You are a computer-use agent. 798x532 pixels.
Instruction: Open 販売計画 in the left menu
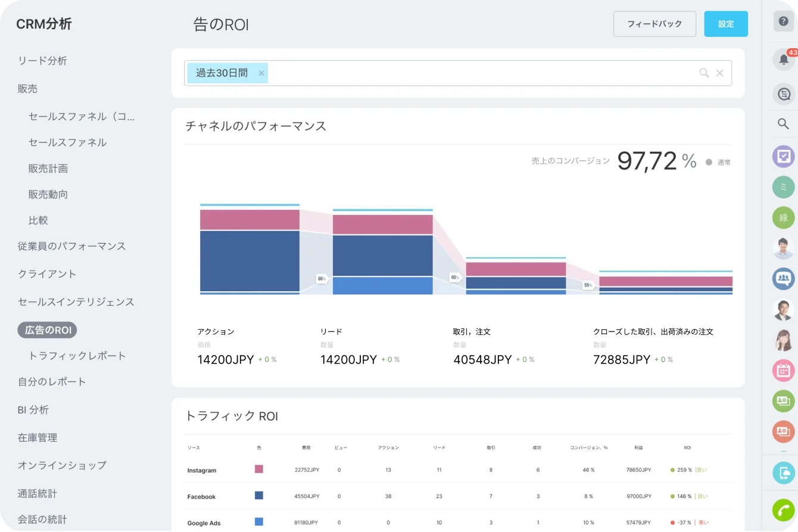tap(48, 168)
